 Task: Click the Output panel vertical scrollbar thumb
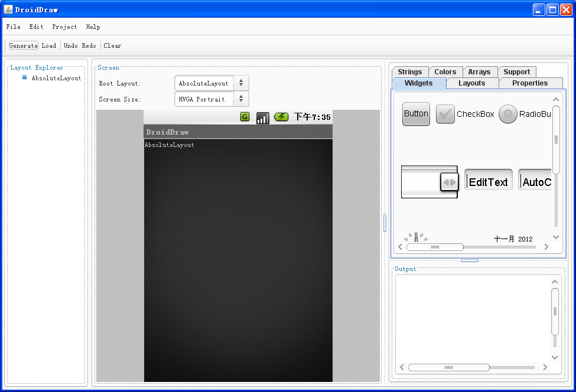(555, 312)
